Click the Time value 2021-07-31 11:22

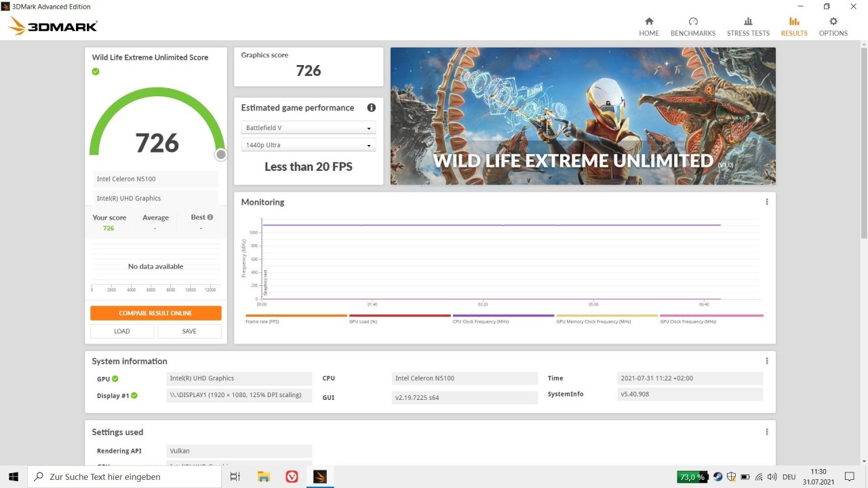[690, 378]
